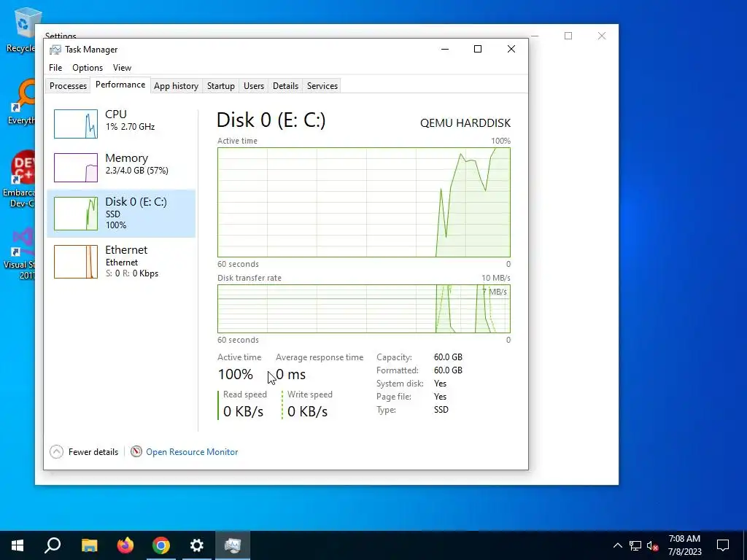This screenshot has width=747, height=560.
Task: Switch to the App history tab
Action: 176,86
